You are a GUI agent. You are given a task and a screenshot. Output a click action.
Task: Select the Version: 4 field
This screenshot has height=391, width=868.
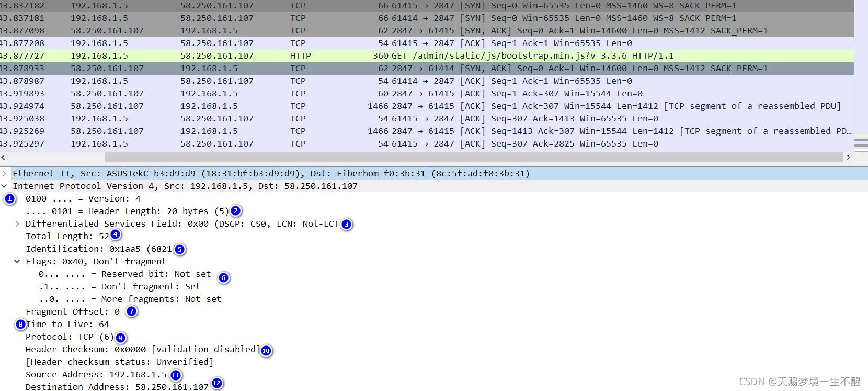pos(83,198)
